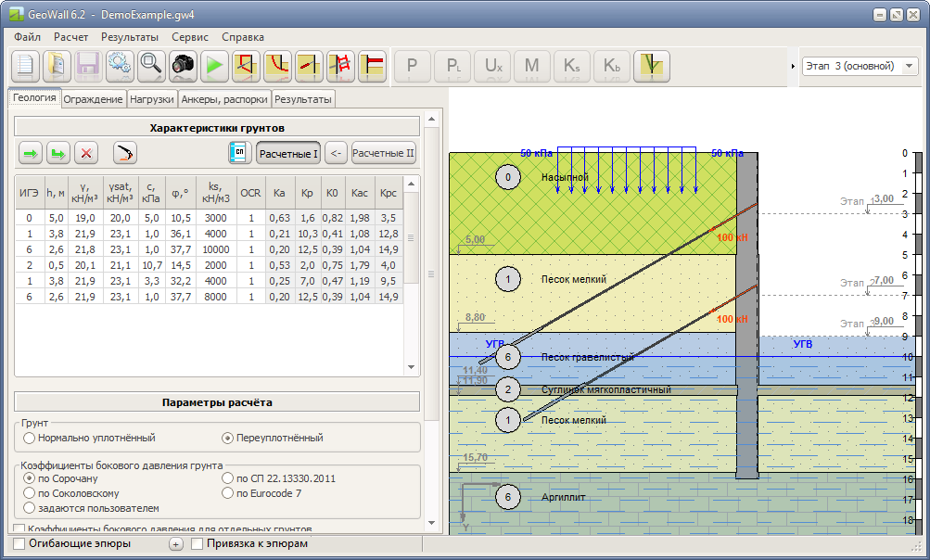Select Нормально уплотнённый soil option

tap(89, 438)
